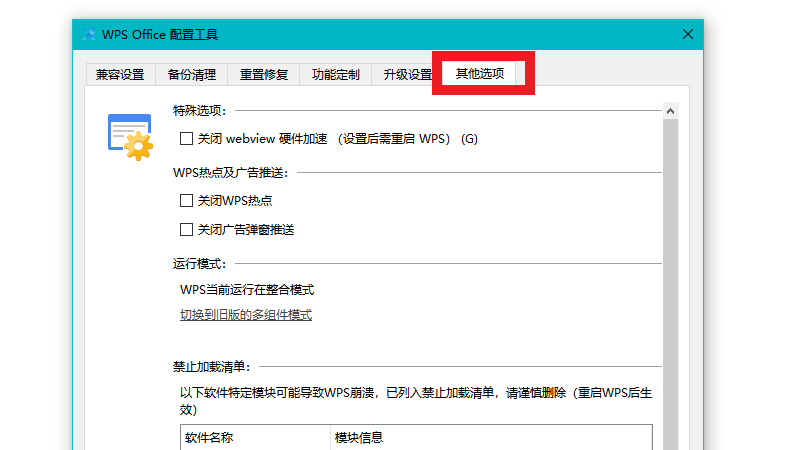Select the 功能定制 tab
The image size is (800, 450).
click(x=335, y=74)
